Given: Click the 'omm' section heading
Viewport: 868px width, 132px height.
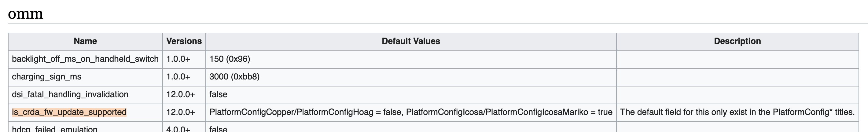Looking at the screenshot, I should (26, 14).
